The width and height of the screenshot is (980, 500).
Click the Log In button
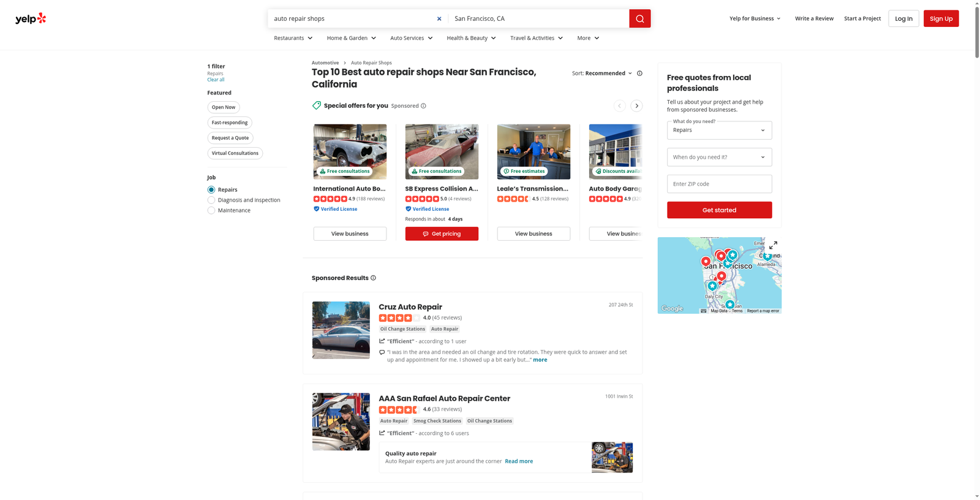pos(903,18)
